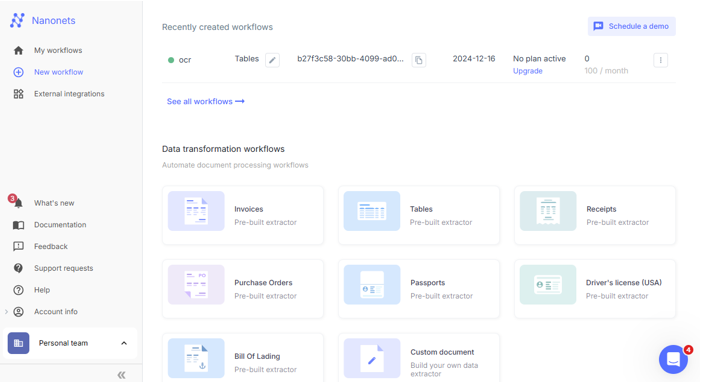This screenshot has height=382, width=702.
Task: Collapse the sidebar with double chevron
Action: (x=121, y=375)
